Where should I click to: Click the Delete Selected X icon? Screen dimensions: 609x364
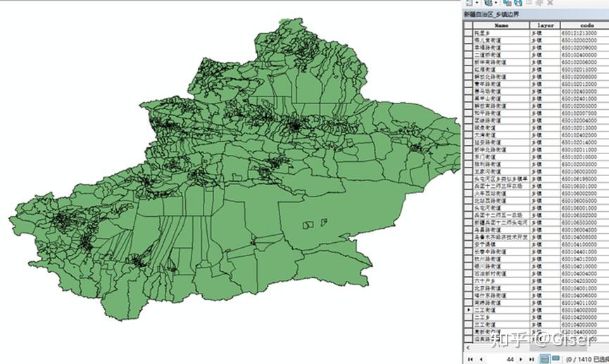(x=551, y=3)
